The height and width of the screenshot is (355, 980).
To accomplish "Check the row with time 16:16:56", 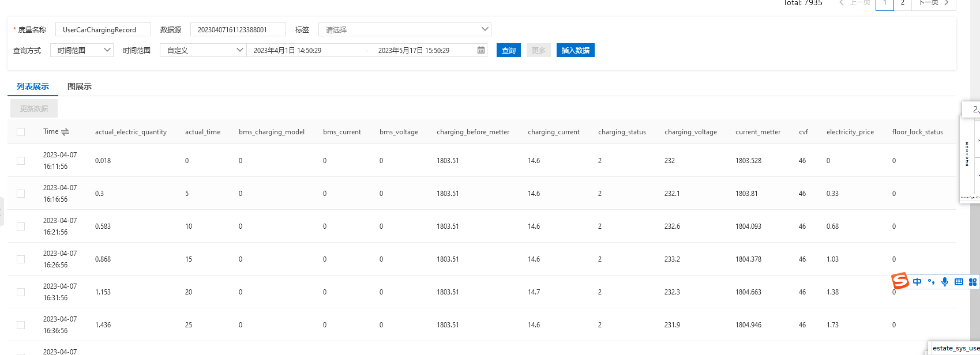I will pos(21,194).
